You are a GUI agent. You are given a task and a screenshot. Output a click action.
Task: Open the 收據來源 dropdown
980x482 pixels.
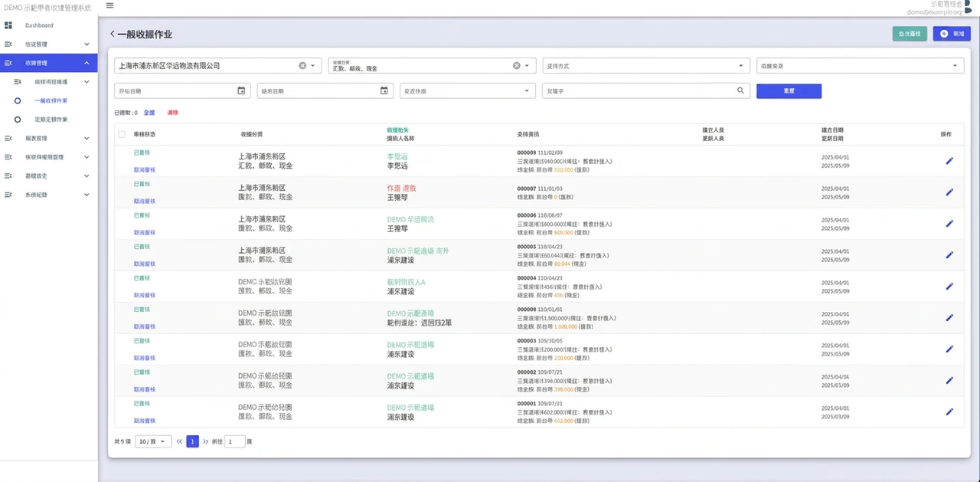tap(860, 66)
